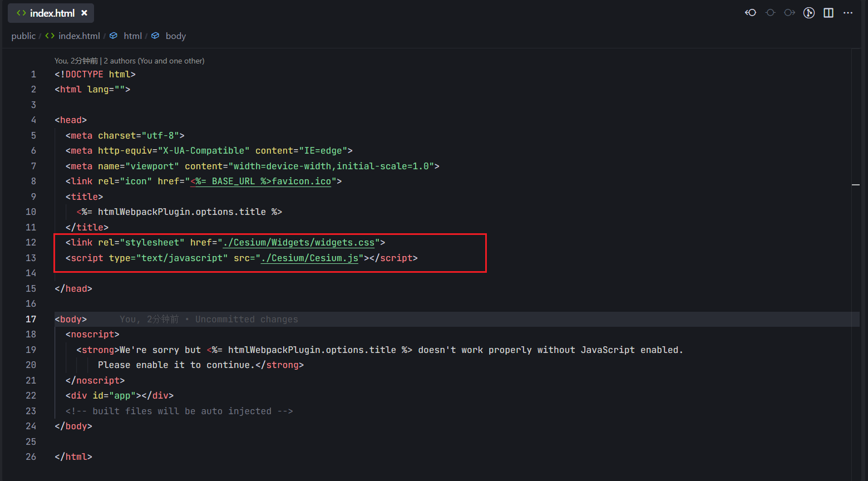The width and height of the screenshot is (868, 481).
Task: Click the DOCTYPE html declaration on line 1
Action: point(95,75)
